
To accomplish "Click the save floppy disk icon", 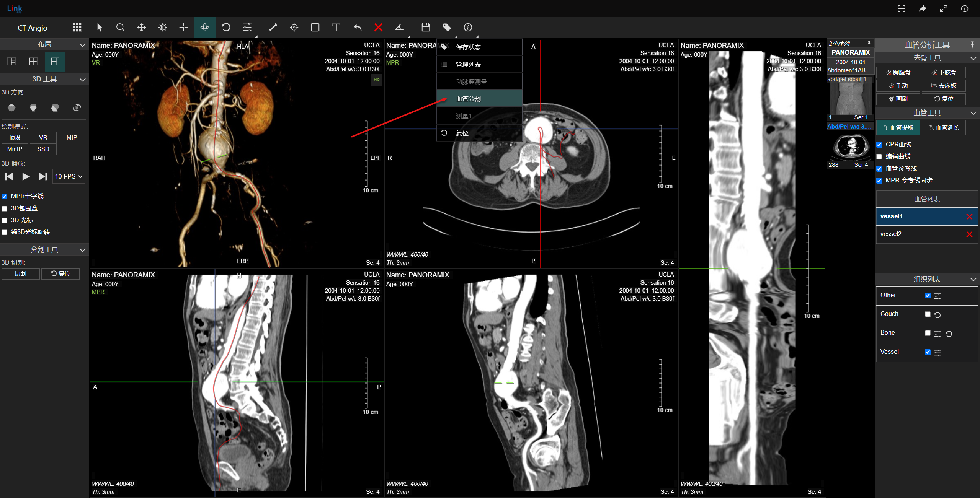I will (426, 28).
